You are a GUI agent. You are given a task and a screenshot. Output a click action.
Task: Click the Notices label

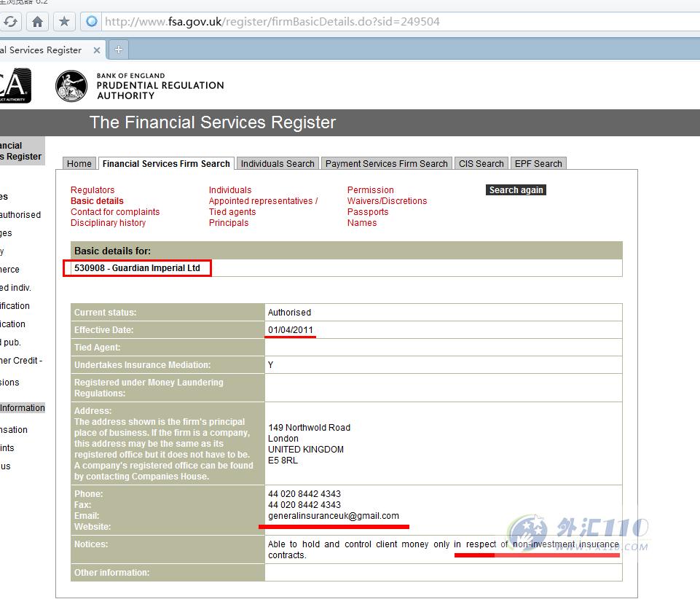91,544
